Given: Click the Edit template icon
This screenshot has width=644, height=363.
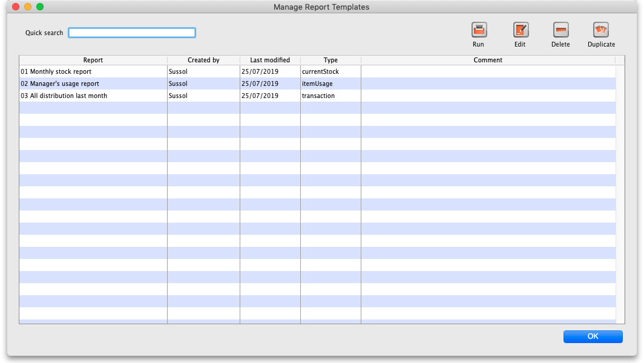Looking at the screenshot, I should pyautogui.click(x=521, y=30).
